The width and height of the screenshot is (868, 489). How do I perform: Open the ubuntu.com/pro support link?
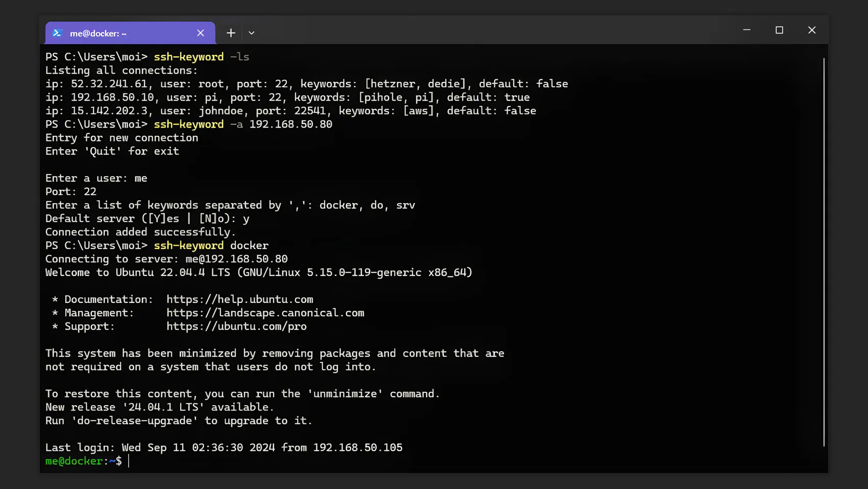pyautogui.click(x=236, y=327)
